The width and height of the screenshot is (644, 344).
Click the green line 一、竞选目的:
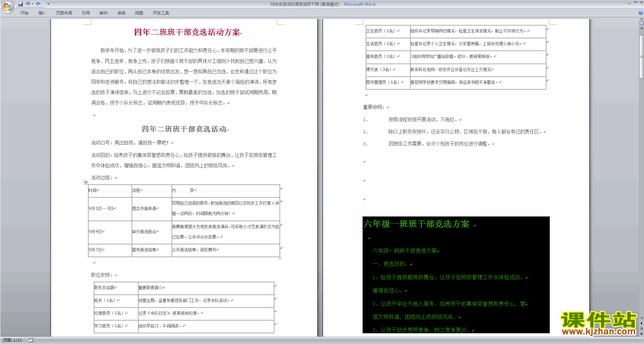tap(390, 264)
